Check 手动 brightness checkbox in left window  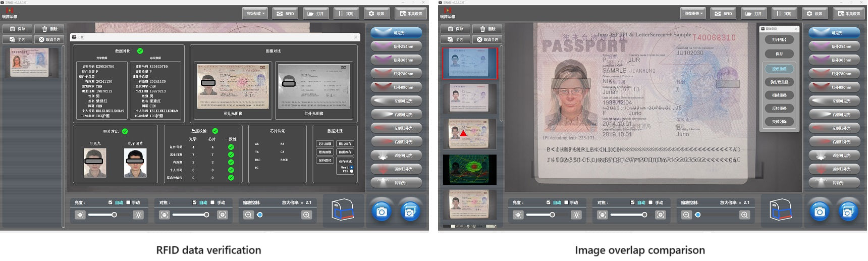(128, 202)
